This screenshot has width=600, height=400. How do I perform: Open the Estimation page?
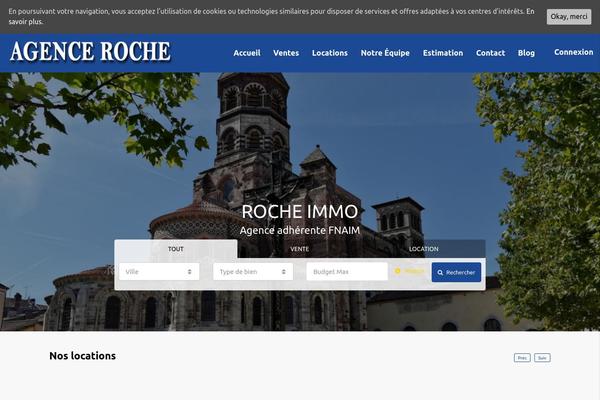pyautogui.click(x=443, y=53)
